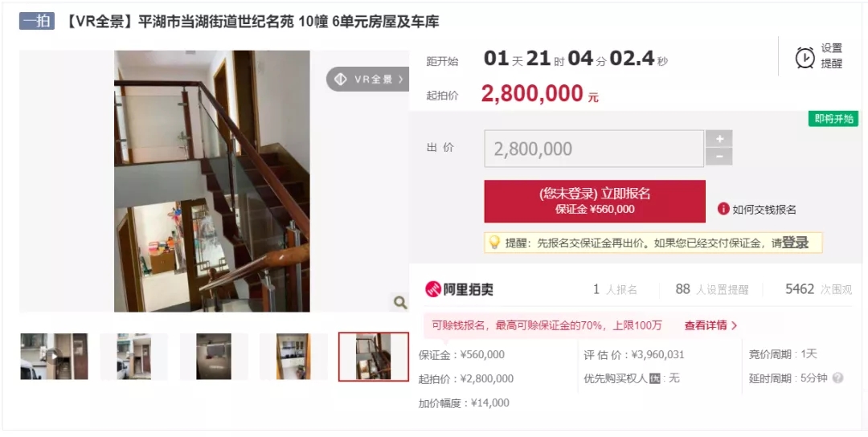Click the 出价 bid amount input field
Viewport: 868px width, 437px height.
pyautogui.click(x=594, y=149)
